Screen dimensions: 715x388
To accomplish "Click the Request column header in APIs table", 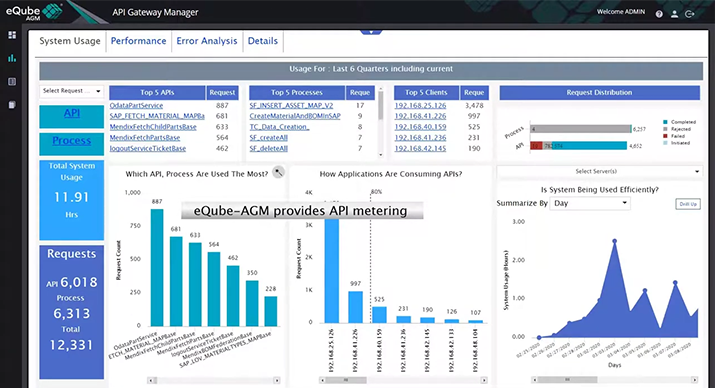I will click(x=222, y=93).
